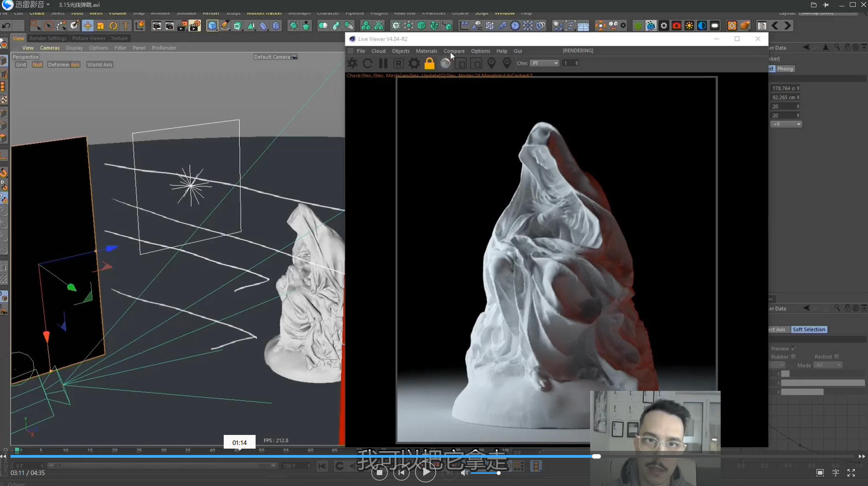Open the +Y orientation dropdown
Image resolution: width=868 pixels, height=486 pixels.
(786, 124)
